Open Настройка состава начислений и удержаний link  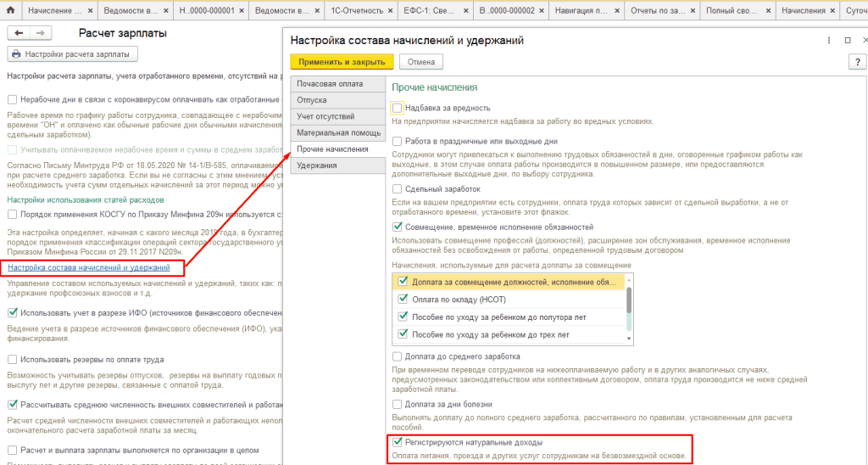pyautogui.click(x=88, y=267)
